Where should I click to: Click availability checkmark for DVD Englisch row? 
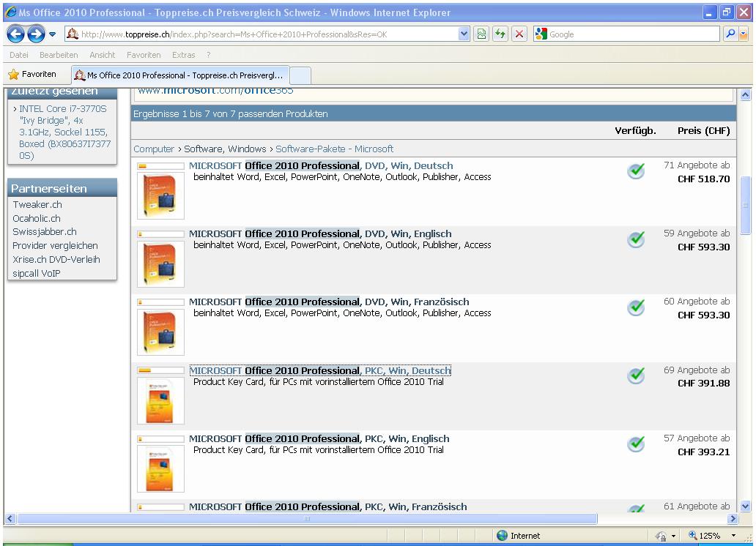point(636,239)
